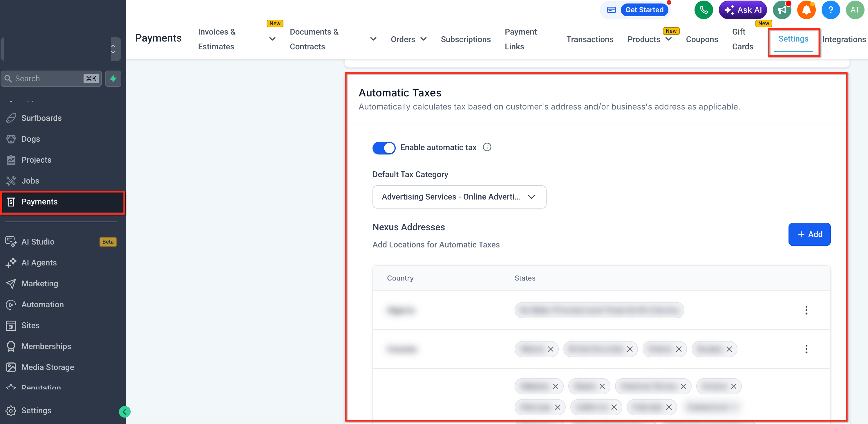Open the orange notifications bell
This screenshot has height=424, width=868.
(x=806, y=10)
